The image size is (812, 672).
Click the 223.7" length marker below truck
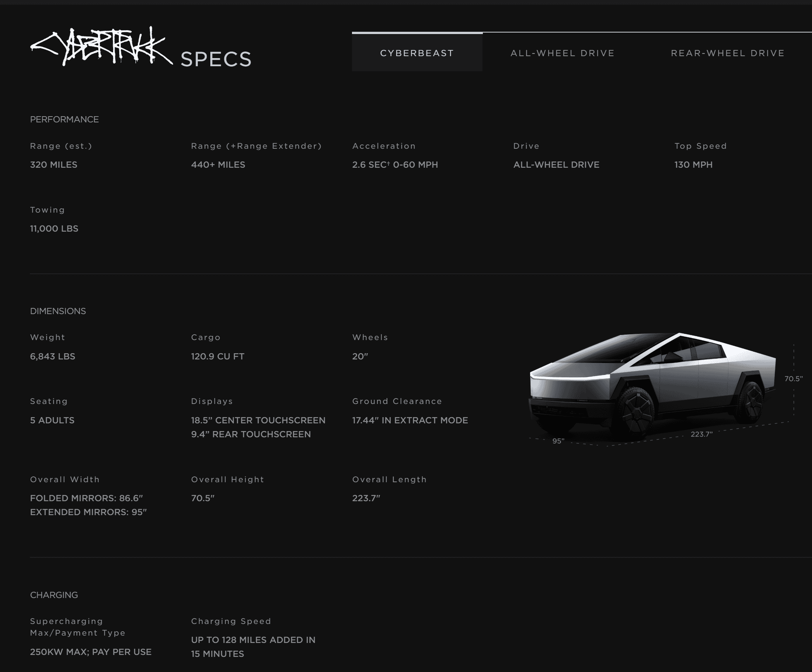point(702,434)
